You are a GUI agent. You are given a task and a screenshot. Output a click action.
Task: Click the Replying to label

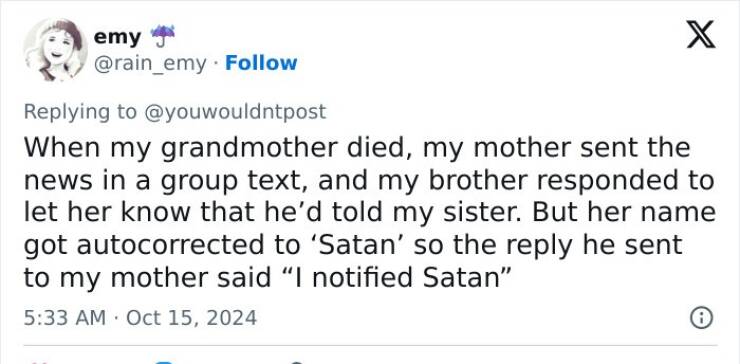80,112
